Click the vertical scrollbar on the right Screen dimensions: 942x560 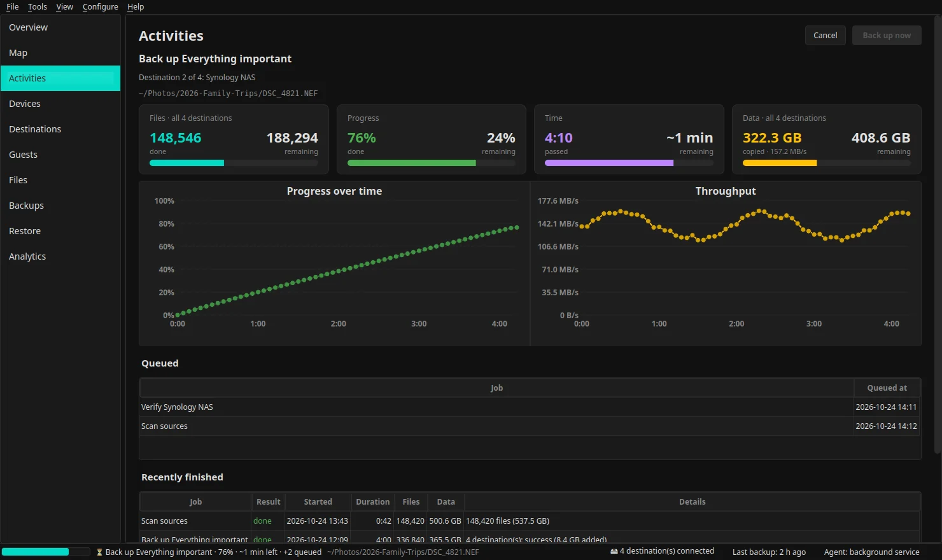(937, 235)
